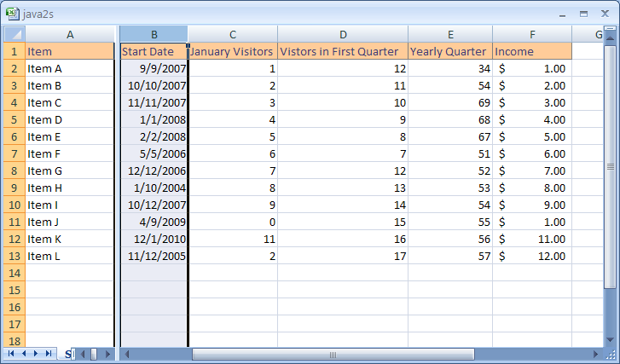Click the vertical scrollbar down arrow
This screenshot has height=364, width=620.
pyautogui.click(x=610, y=339)
